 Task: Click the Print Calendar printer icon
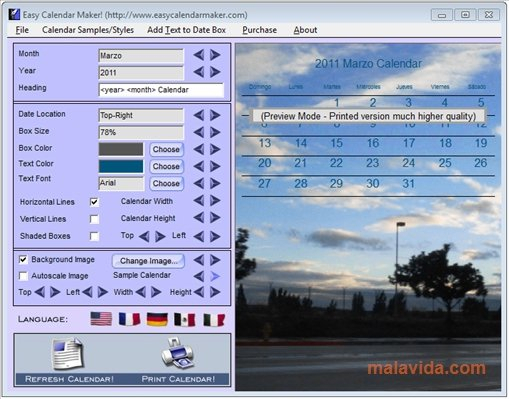(x=177, y=353)
